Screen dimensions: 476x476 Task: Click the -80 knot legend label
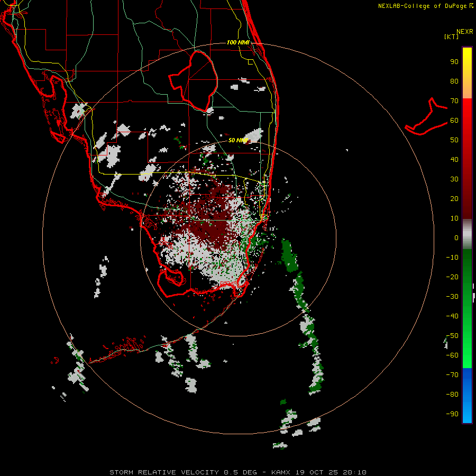point(452,395)
